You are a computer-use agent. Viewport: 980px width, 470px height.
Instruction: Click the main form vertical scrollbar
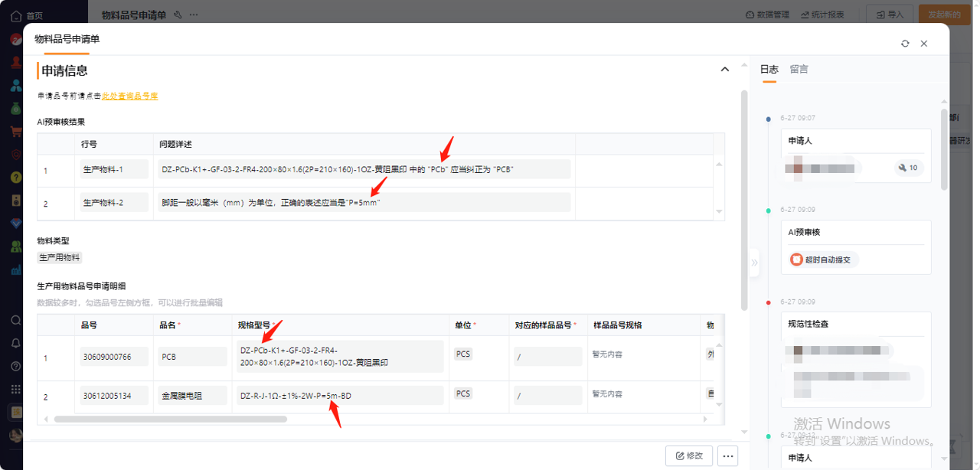coord(744,201)
